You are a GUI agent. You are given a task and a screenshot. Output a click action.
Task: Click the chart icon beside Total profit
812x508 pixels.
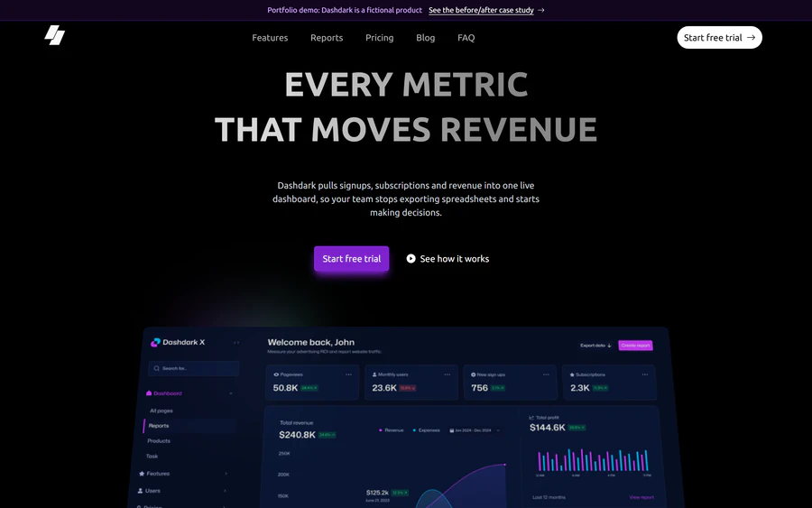click(x=531, y=418)
